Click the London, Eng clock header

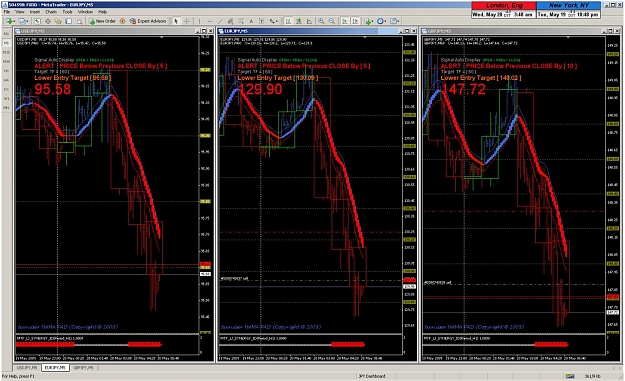503,6
